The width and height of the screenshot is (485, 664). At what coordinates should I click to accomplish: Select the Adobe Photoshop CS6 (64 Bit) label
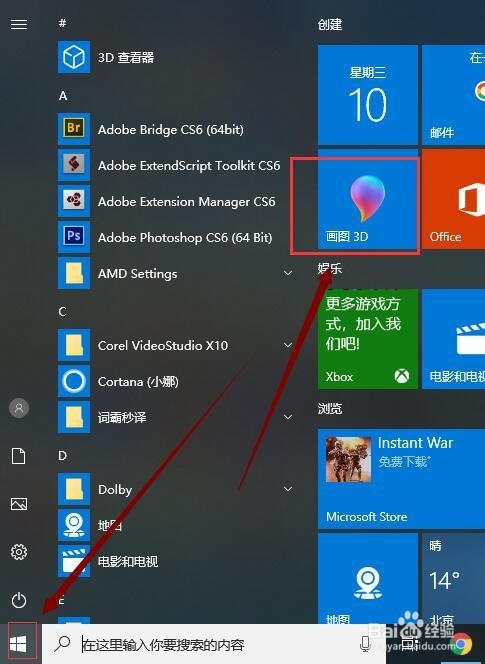[x=185, y=237]
